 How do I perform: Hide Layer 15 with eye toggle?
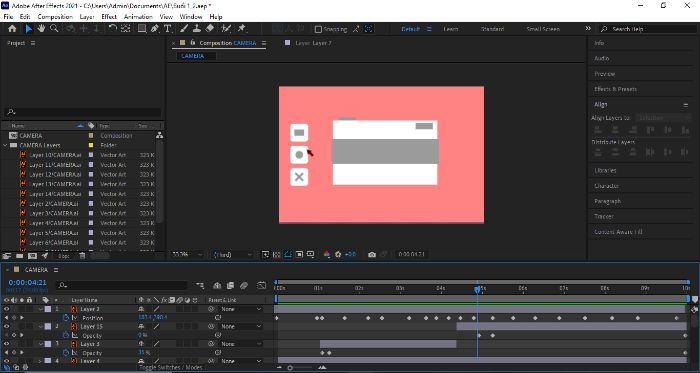click(6, 326)
